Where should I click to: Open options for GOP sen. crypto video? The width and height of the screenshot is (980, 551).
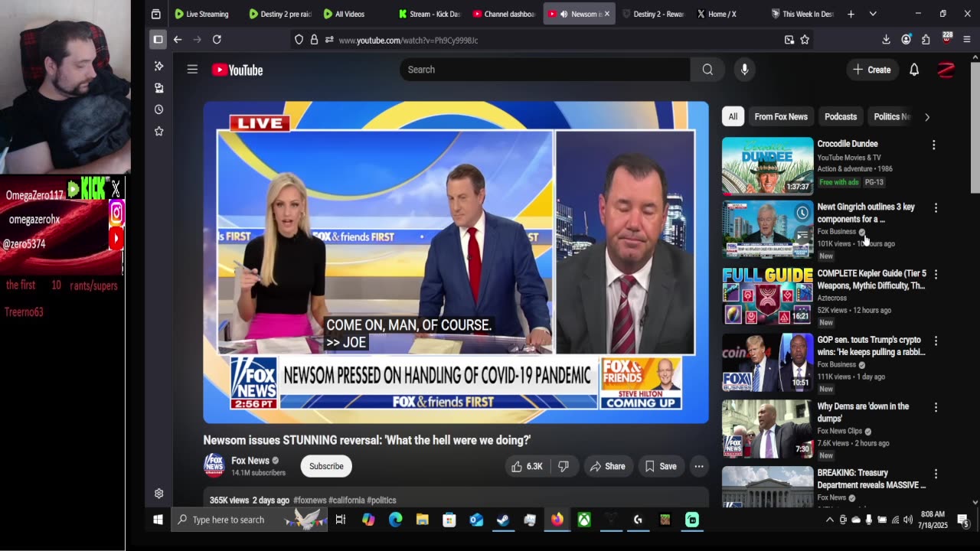click(936, 341)
